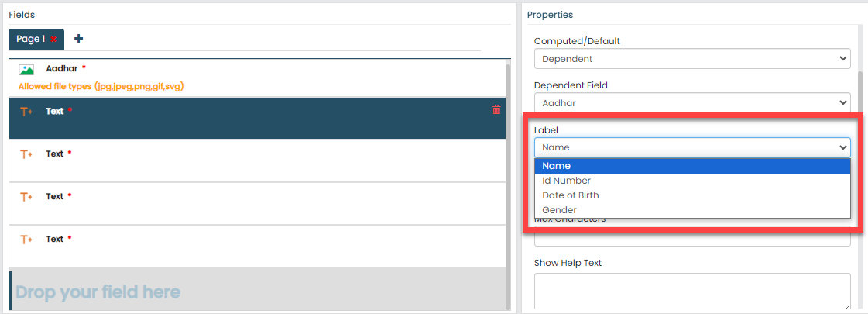This screenshot has height=314, width=868.
Task: Select Gender from the Label options
Action: coord(691,210)
